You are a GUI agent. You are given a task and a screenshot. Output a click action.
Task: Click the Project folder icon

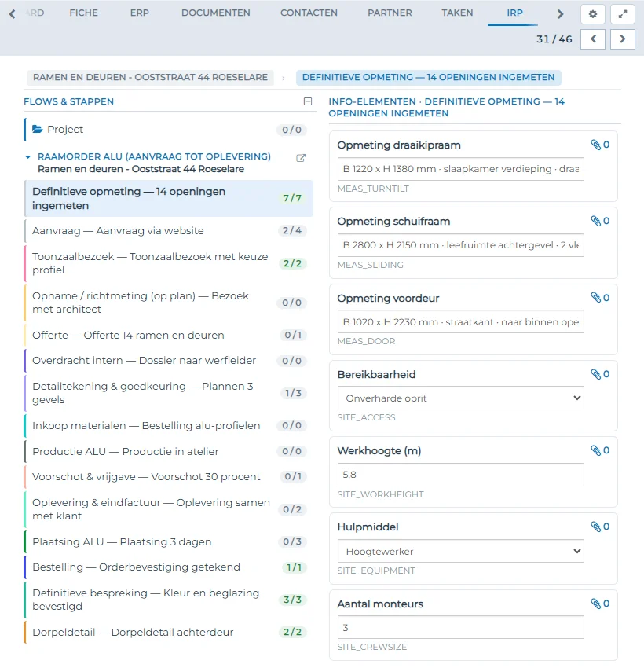point(38,129)
